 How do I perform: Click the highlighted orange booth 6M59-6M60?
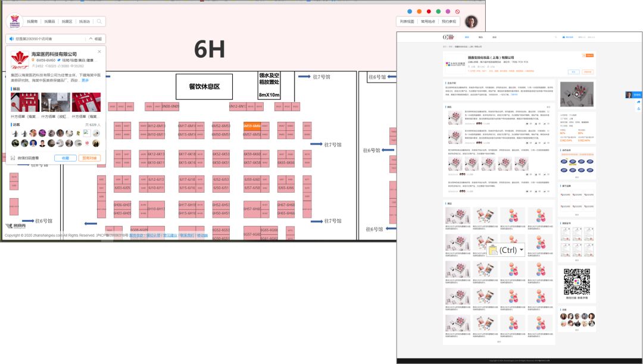(252, 126)
